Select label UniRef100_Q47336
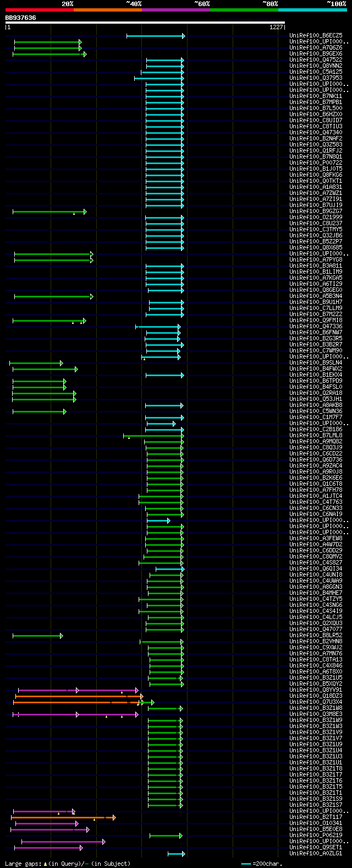The image size is (352, 868). tap(316, 327)
